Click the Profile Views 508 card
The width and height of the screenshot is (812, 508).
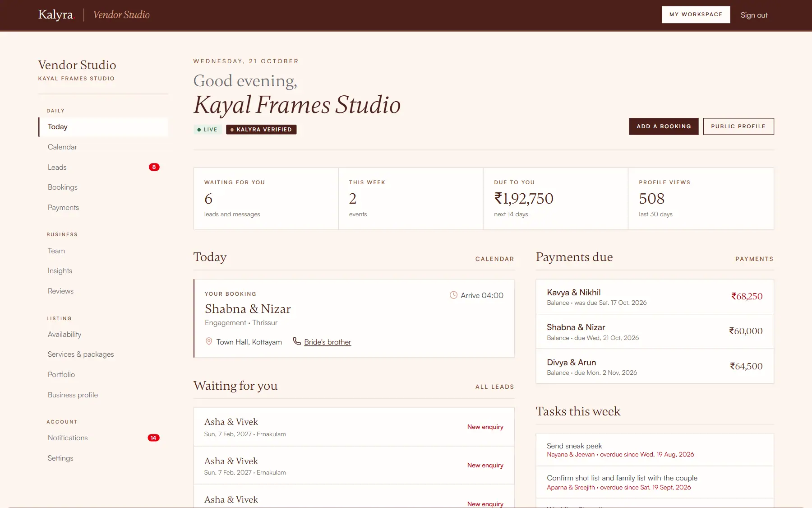point(701,198)
